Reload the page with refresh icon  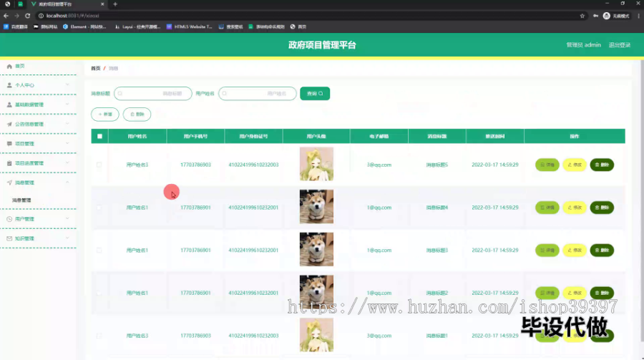coord(27,16)
